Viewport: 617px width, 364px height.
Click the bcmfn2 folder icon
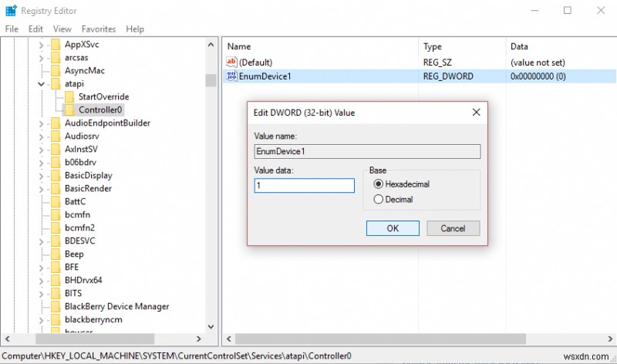pyautogui.click(x=56, y=228)
